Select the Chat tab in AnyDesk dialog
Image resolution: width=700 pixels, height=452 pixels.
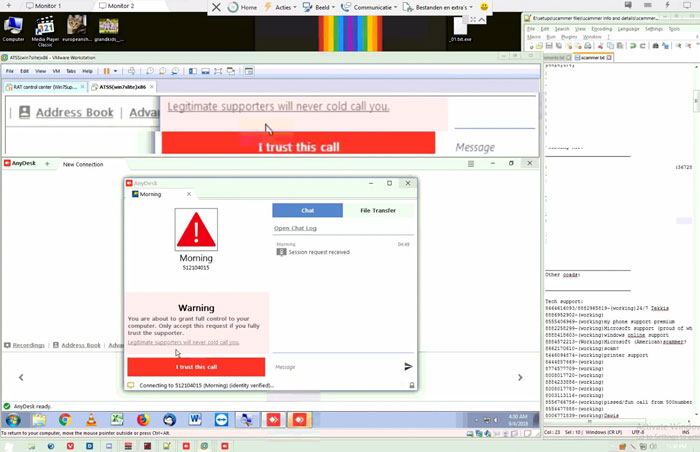(x=308, y=210)
